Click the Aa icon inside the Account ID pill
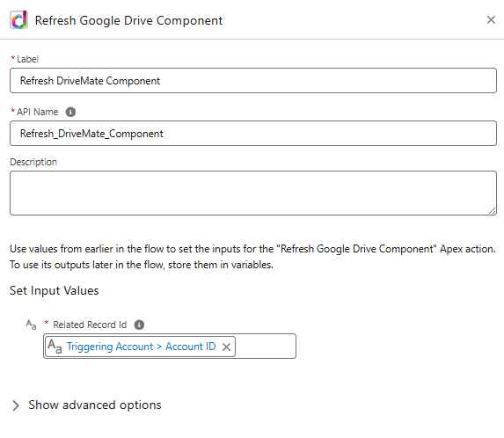The width and height of the screenshot is (504, 438). pyautogui.click(x=55, y=347)
